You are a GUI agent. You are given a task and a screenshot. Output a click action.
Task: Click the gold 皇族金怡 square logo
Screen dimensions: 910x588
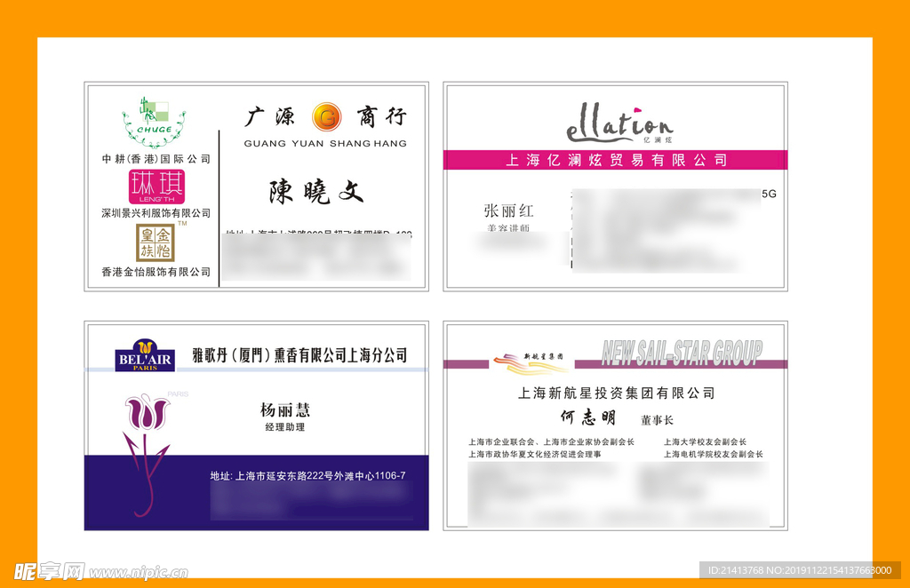coord(156,242)
